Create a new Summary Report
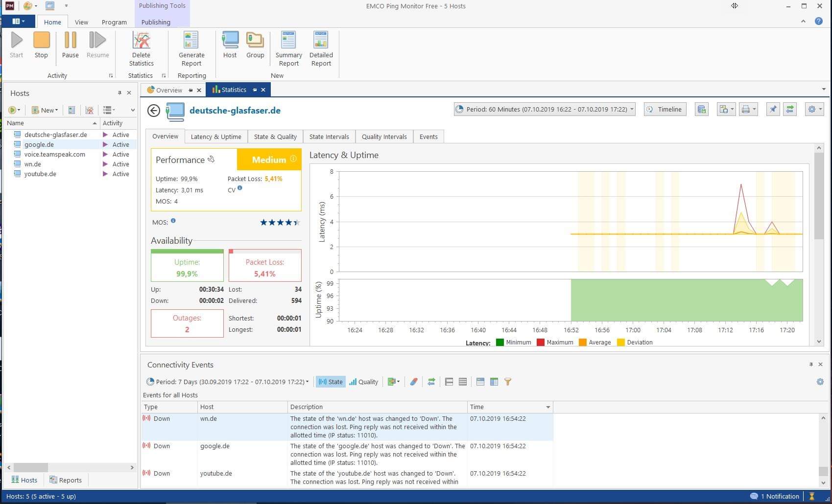This screenshot has width=832, height=504. [x=288, y=49]
